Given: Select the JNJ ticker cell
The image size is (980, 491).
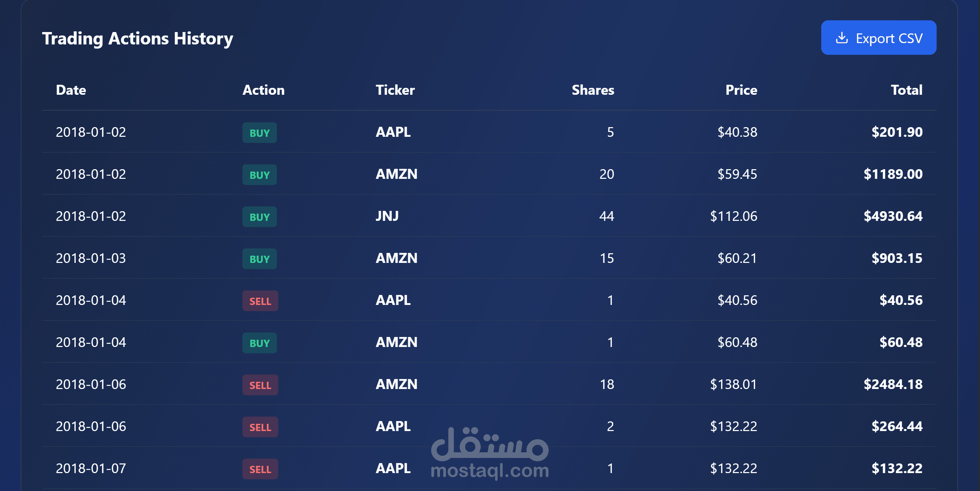Looking at the screenshot, I should click(387, 216).
